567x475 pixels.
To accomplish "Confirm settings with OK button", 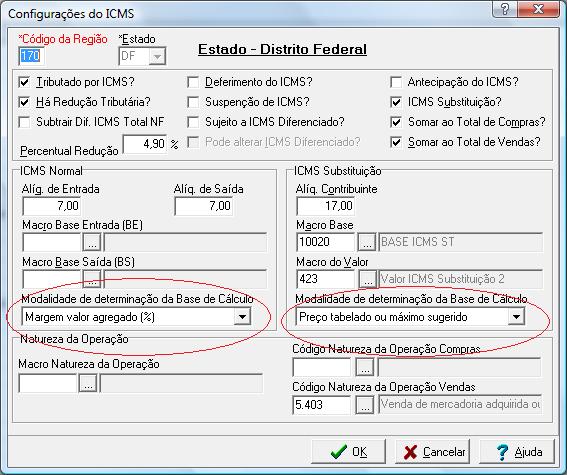I will pyautogui.click(x=349, y=452).
